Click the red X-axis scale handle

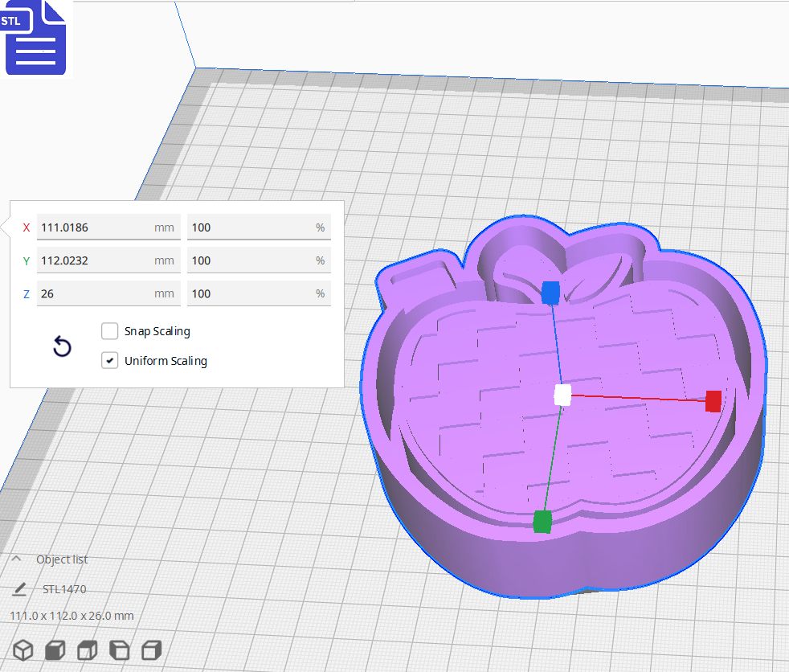click(713, 401)
